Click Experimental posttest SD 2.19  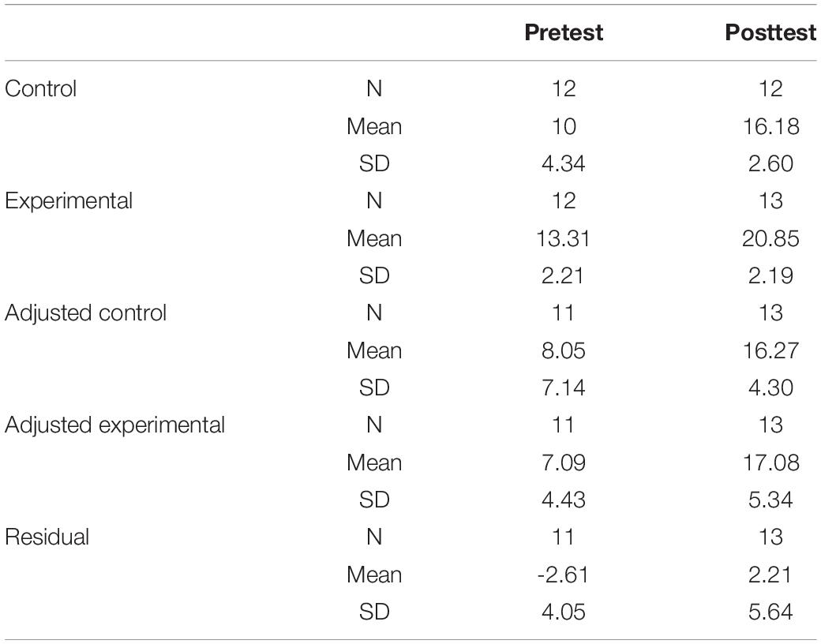click(770, 276)
